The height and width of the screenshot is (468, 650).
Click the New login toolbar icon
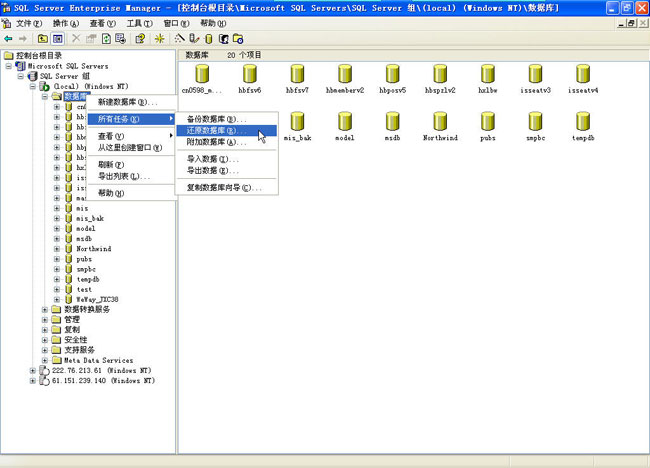[223, 39]
